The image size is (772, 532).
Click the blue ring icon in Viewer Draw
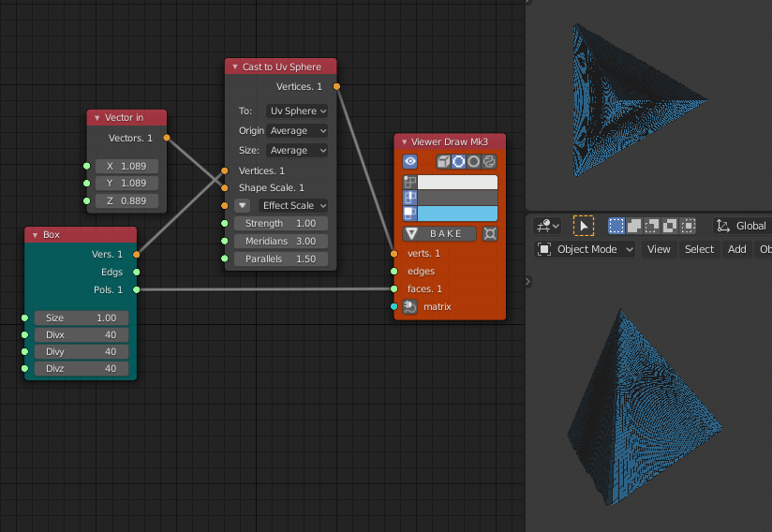[458, 161]
